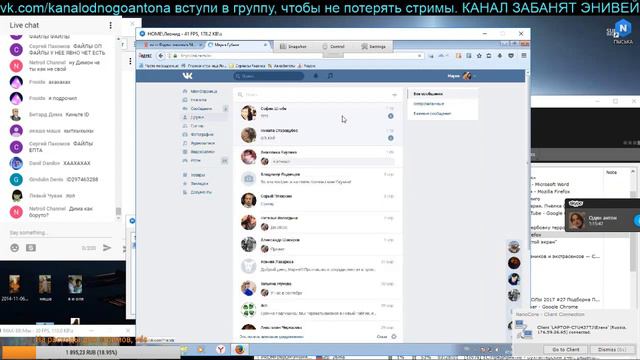Select 'All messages' filter in right panel
Screen dimensions: 640x360
(443, 94)
